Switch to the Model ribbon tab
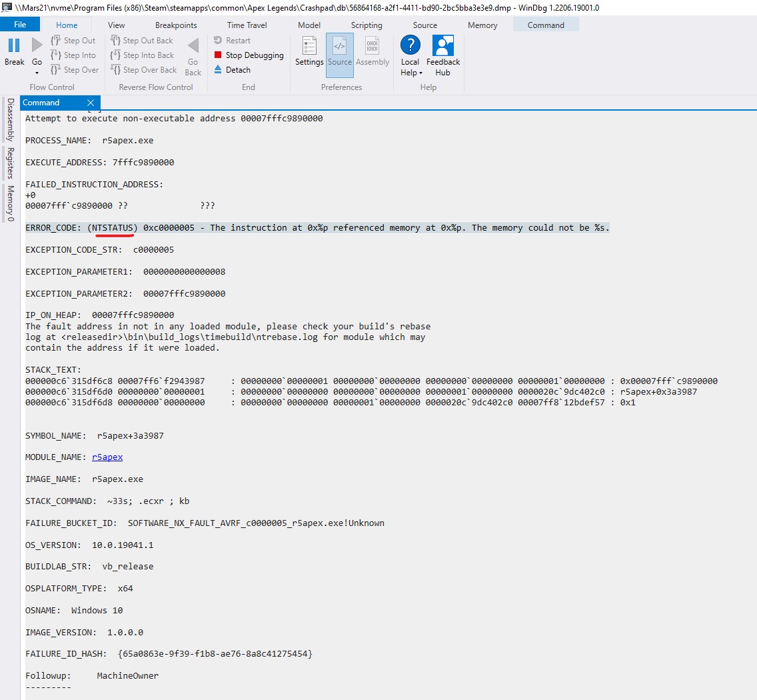The width and height of the screenshot is (757, 700). tap(309, 25)
